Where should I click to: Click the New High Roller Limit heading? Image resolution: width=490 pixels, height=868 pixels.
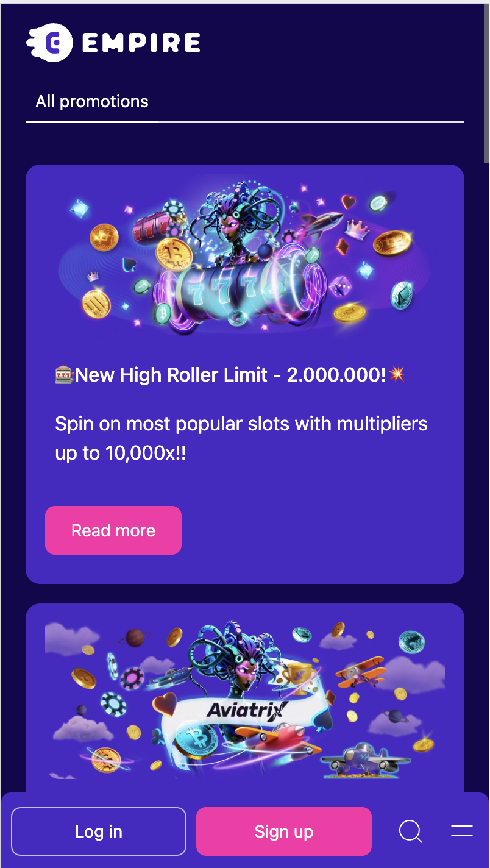point(230,375)
